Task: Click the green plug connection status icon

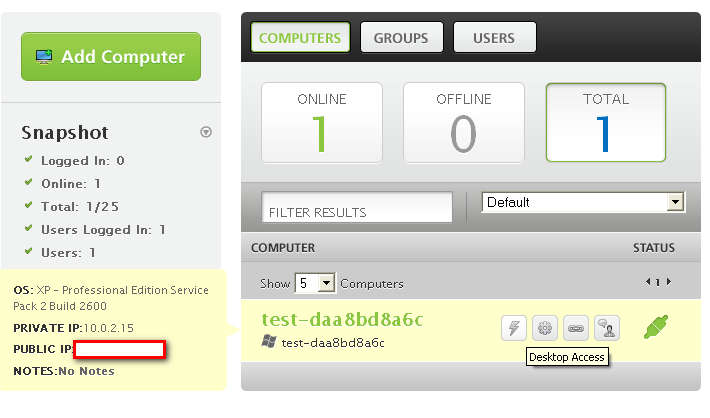Action: click(656, 327)
